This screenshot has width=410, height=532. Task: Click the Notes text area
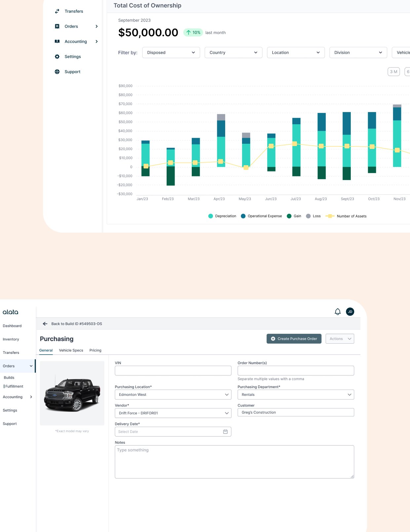[234, 462]
